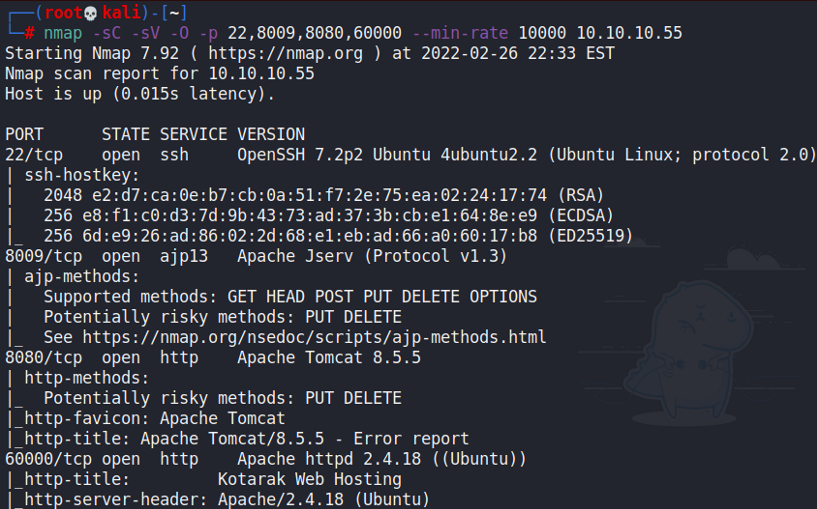This screenshot has width=817, height=509.
Task: Click the nmap command word
Action: [63, 33]
